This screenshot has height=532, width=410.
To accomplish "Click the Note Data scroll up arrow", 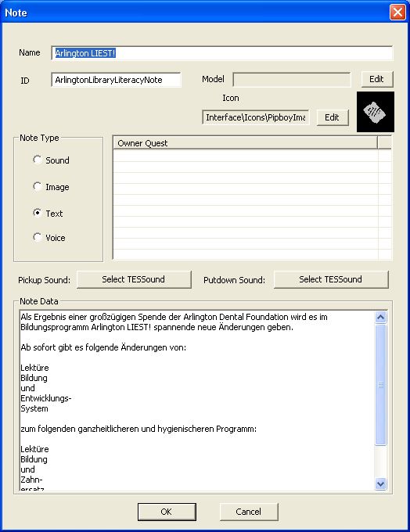I will [381, 318].
